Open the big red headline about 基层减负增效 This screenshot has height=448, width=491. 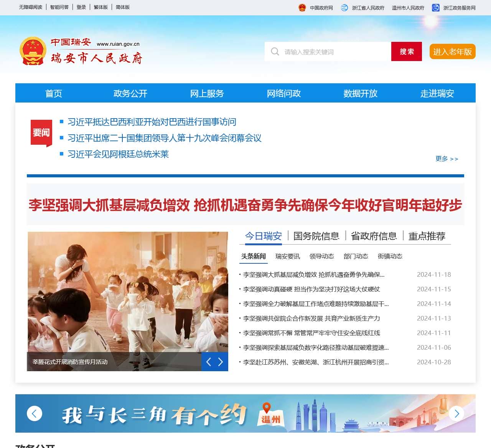pyautogui.click(x=245, y=205)
